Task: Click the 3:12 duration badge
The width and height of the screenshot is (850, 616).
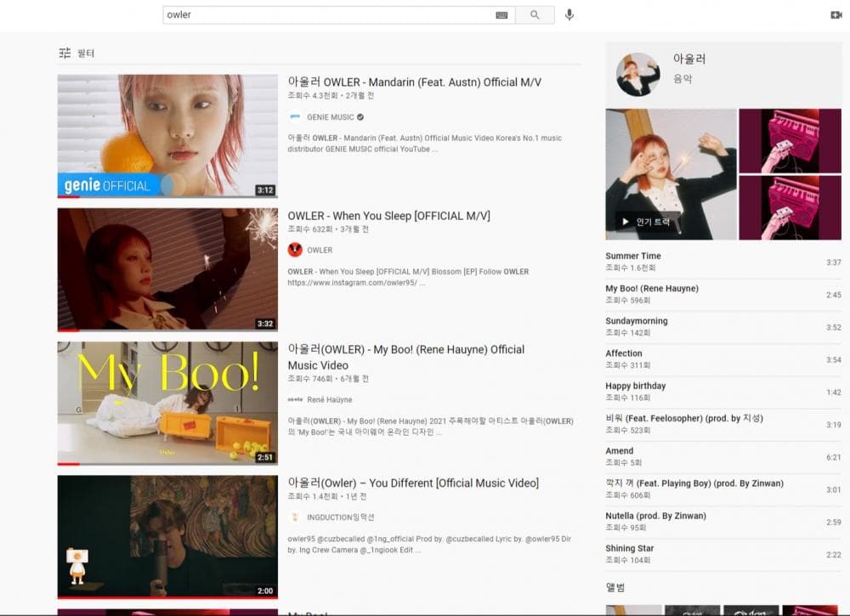Action: [265, 190]
